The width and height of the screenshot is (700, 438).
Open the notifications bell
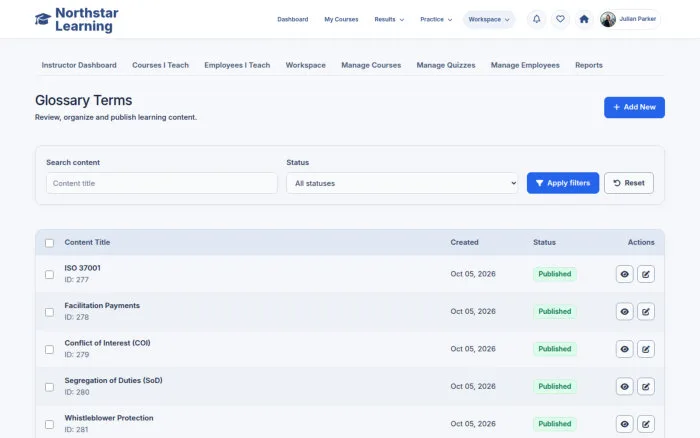537,19
